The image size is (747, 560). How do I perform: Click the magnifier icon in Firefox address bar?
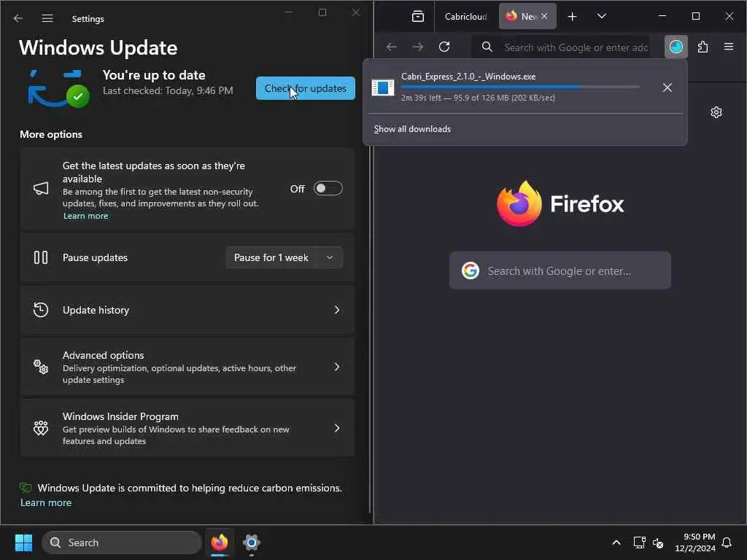pos(487,47)
